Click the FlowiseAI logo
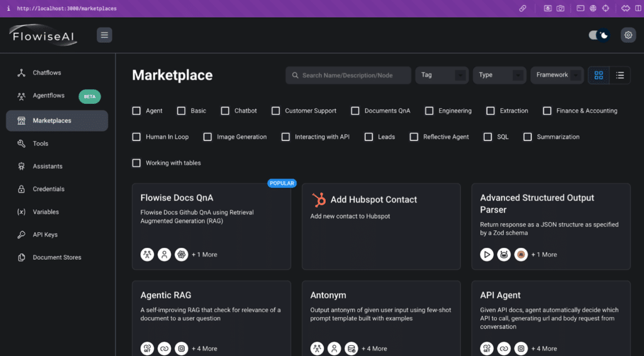The image size is (644, 356). pyautogui.click(x=43, y=35)
